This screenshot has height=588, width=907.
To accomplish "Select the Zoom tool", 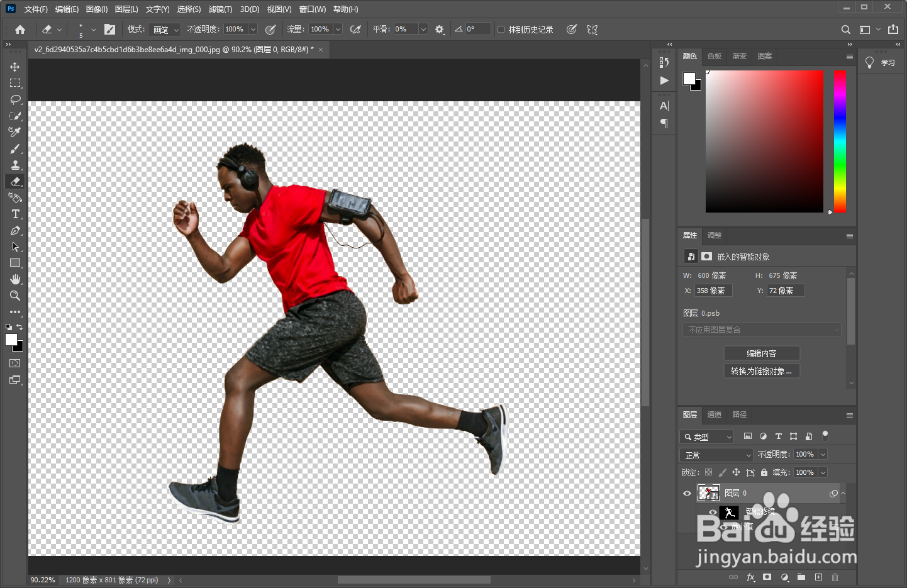I will [15, 296].
